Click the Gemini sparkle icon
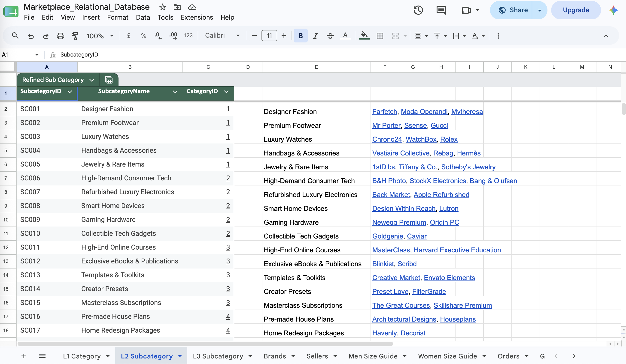The image size is (626, 364). [613, 10]
